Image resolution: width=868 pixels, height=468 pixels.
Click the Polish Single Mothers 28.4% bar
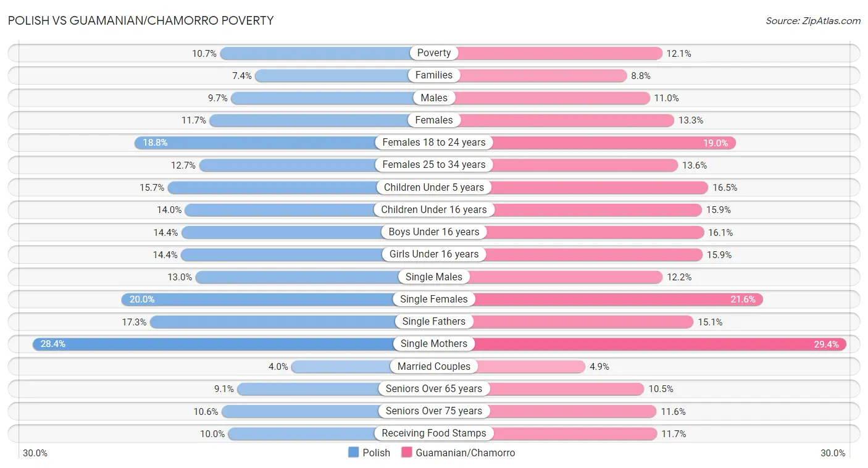(216, 344)
